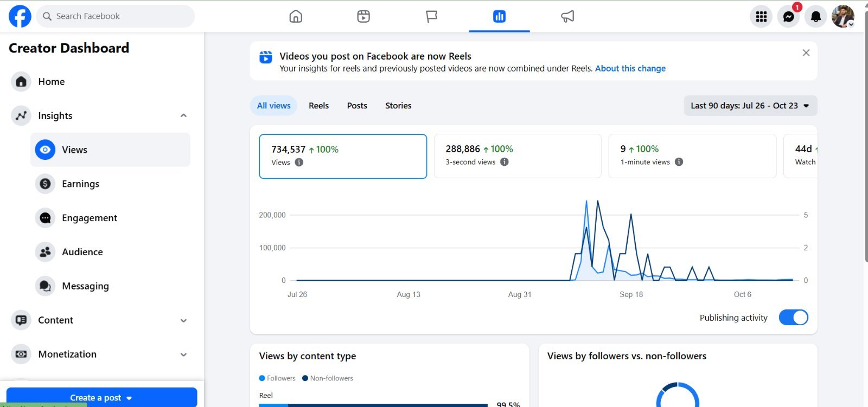Switch to the All views tab
The width and height of the screenshot is (868, 407).
coord(273,106)
